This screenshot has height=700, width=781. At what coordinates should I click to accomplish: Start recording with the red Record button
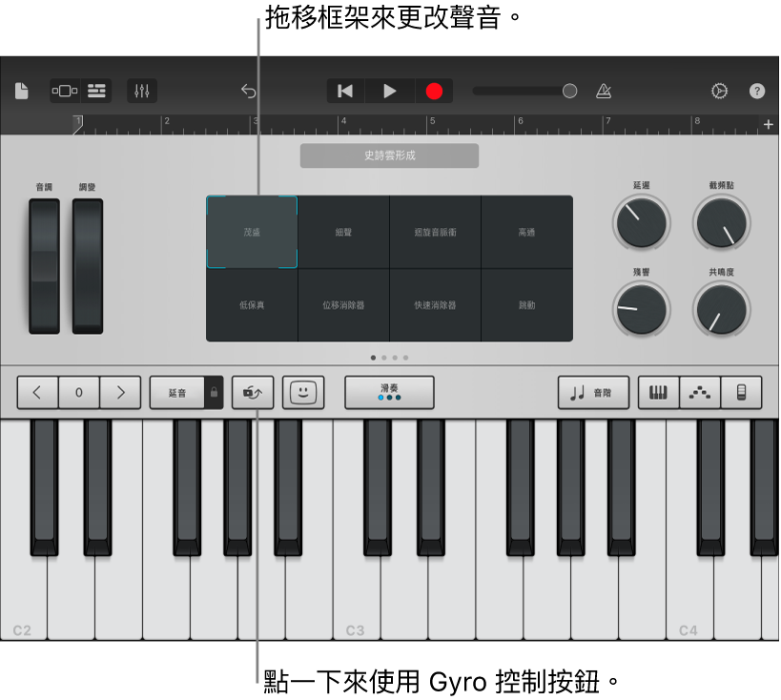434,92
